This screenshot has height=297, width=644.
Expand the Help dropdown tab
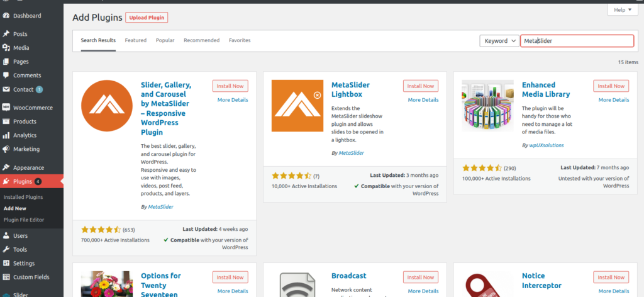point(623,10)
